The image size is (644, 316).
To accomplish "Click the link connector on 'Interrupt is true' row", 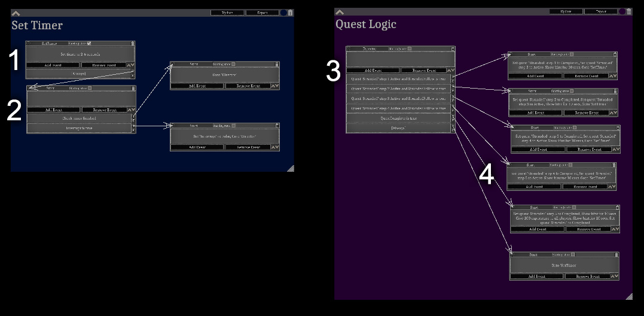I will 133,128.
